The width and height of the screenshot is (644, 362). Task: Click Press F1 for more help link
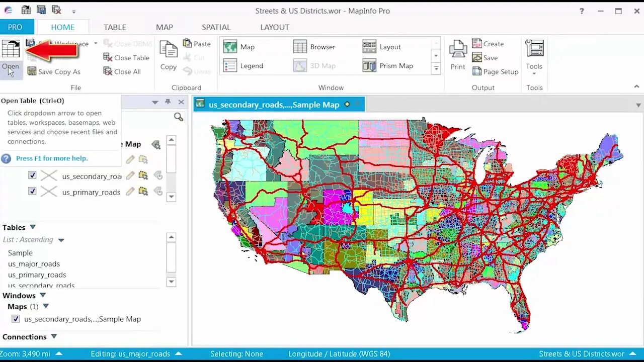pos(52,158)
